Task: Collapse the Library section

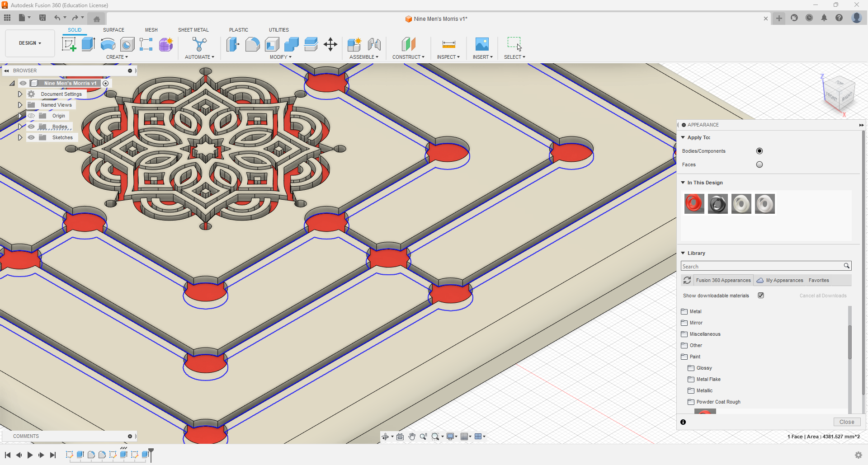Action: click(x=683, y=253)
